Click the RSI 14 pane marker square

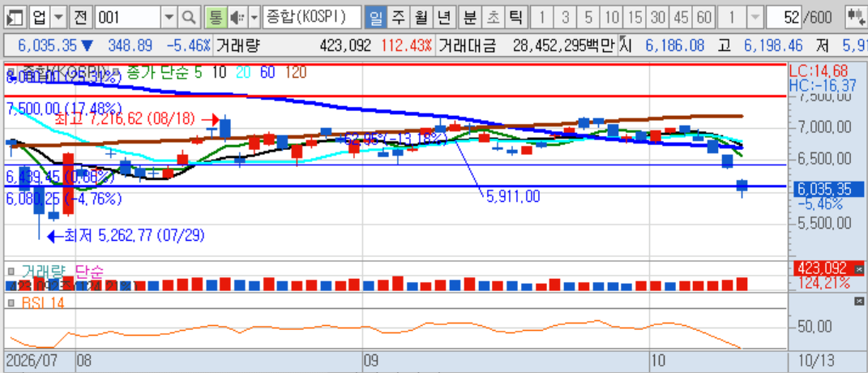(x=11, y=302)
